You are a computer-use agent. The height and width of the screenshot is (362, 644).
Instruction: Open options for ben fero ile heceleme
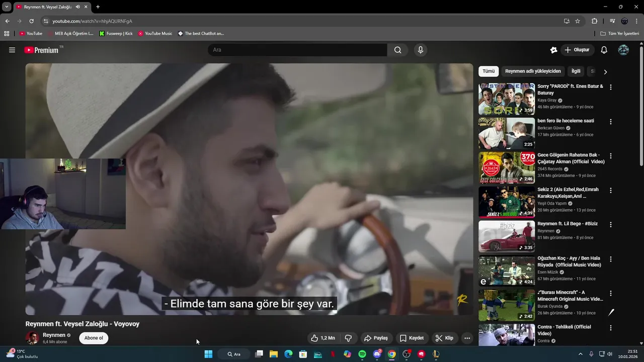[x=611, y=122]
